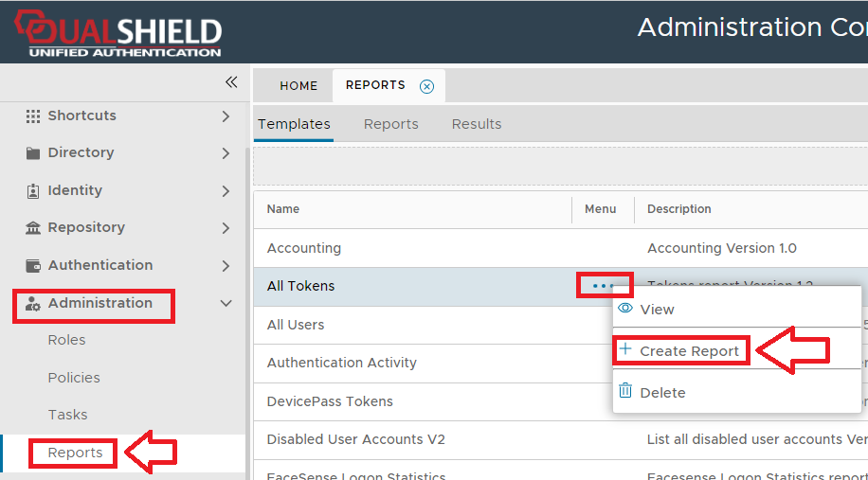
Task: Open the All Tokens three-dot menu
Action: (603, 286)
